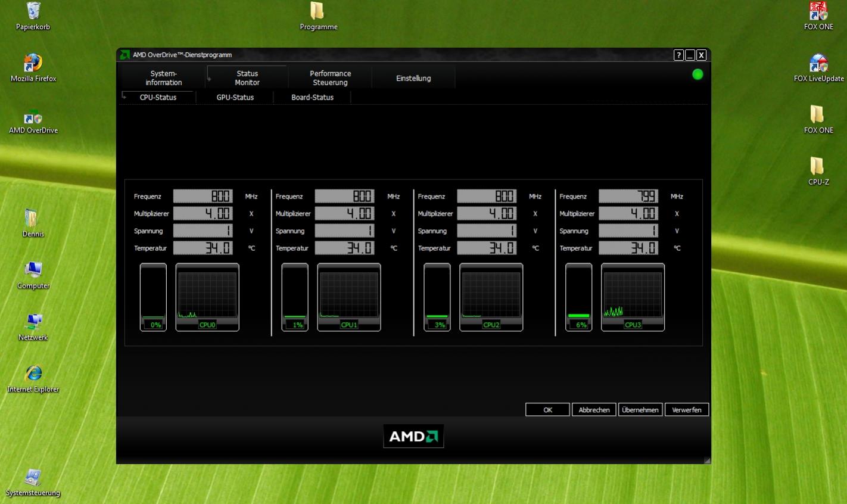The image size is (847, 504).
Task: Select the Status Monitor tab
Action: tap(247, 78)
